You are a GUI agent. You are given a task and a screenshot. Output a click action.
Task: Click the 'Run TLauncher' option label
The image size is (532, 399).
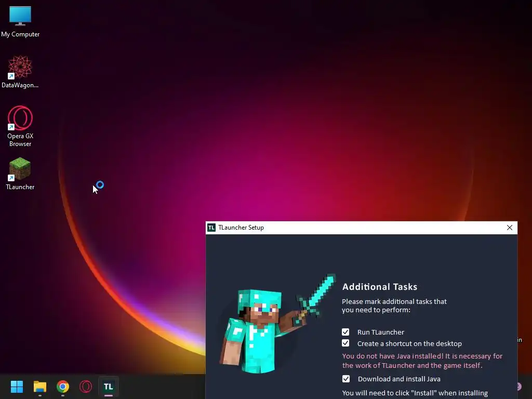[381, 332]
